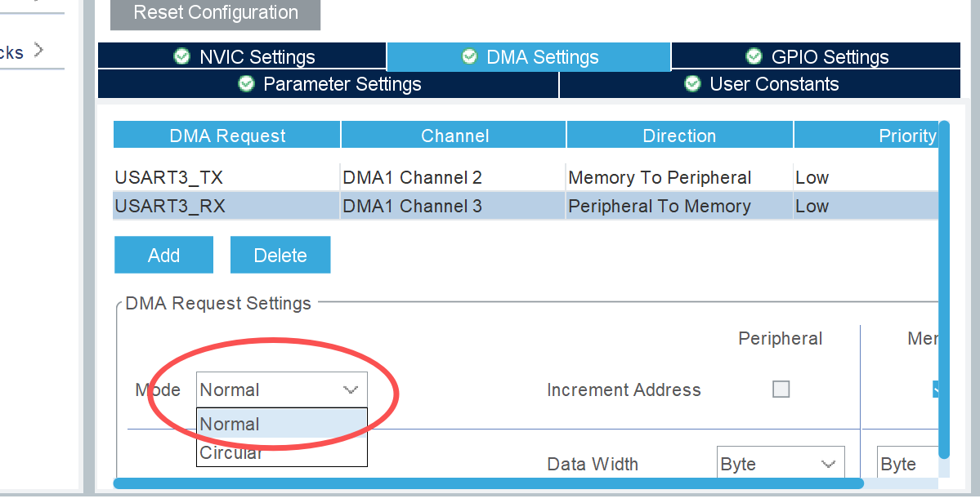Open the User Constants tab
This screenshot has width=980, height=503.
[760, 83]
